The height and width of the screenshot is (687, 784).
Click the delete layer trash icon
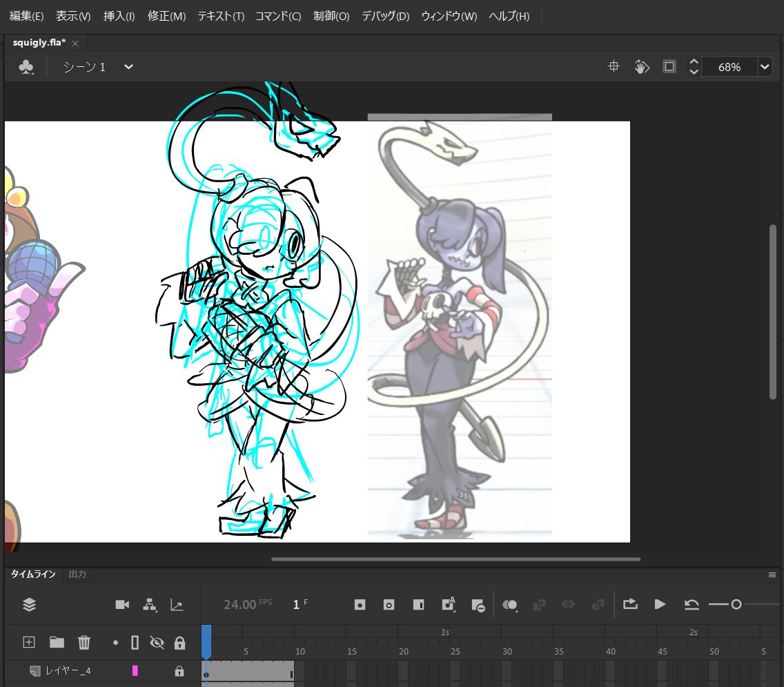click(x=84, y=642)
